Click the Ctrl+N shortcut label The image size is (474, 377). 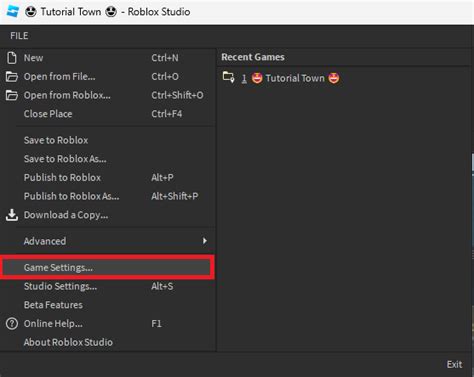pos(165,58)
